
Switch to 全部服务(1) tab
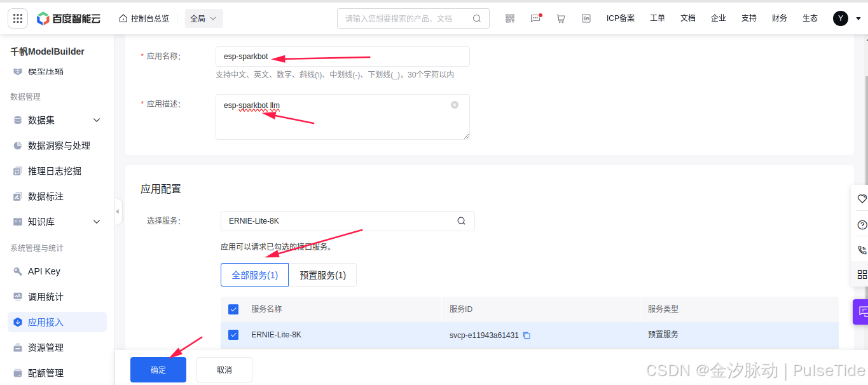pos(255,275)
